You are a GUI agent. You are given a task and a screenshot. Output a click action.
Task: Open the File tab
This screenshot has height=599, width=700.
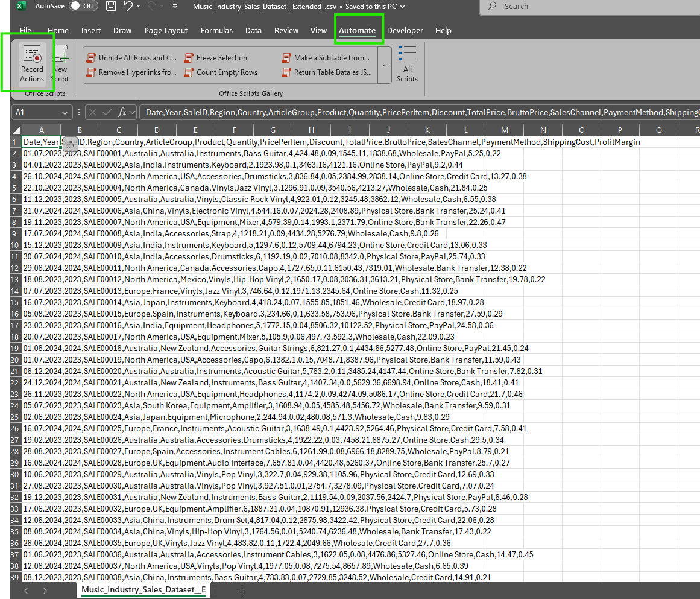click(25, 30)
